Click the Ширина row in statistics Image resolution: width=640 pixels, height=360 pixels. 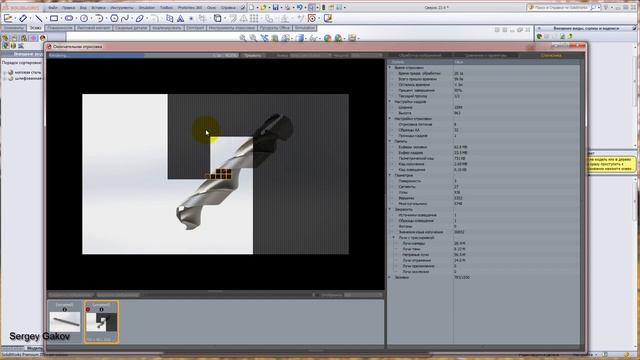tap(483, 107)
